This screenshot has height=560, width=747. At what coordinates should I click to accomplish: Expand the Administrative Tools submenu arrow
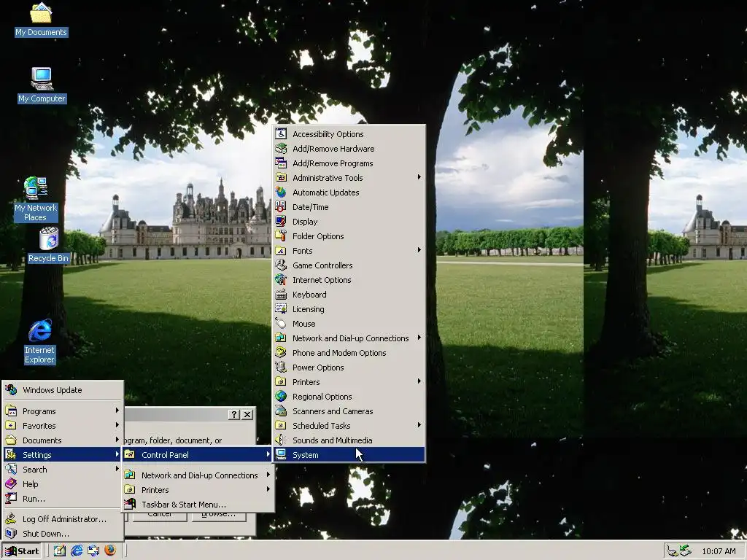tap(419, 177)
